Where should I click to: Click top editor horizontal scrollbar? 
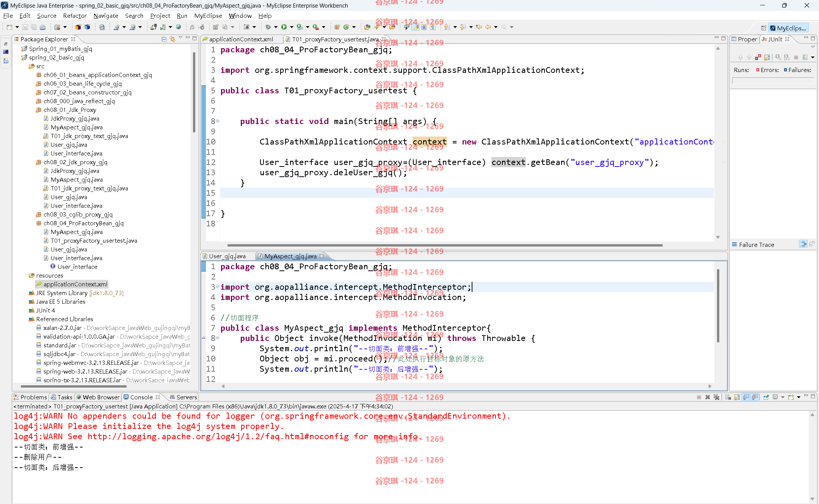[444, 245]
